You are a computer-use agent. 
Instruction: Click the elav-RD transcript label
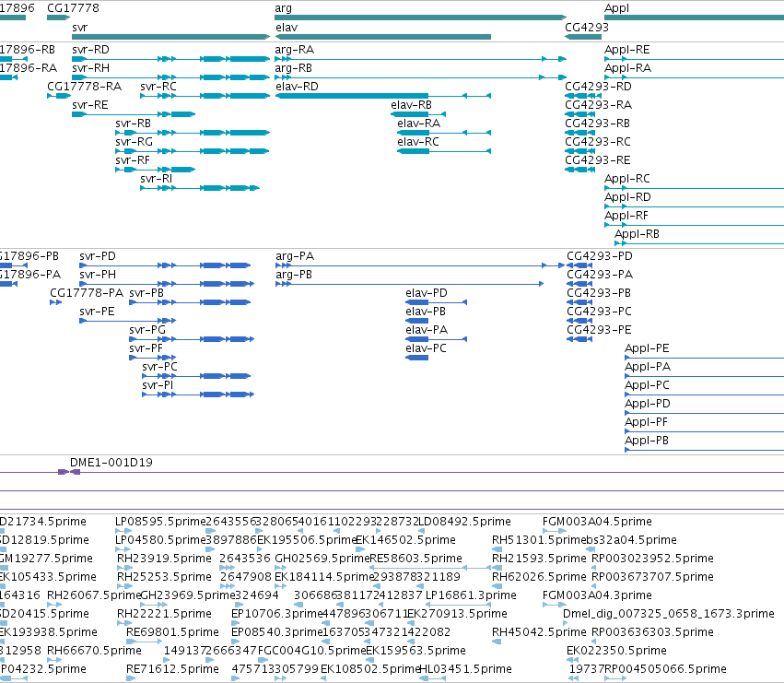(297, 87)
